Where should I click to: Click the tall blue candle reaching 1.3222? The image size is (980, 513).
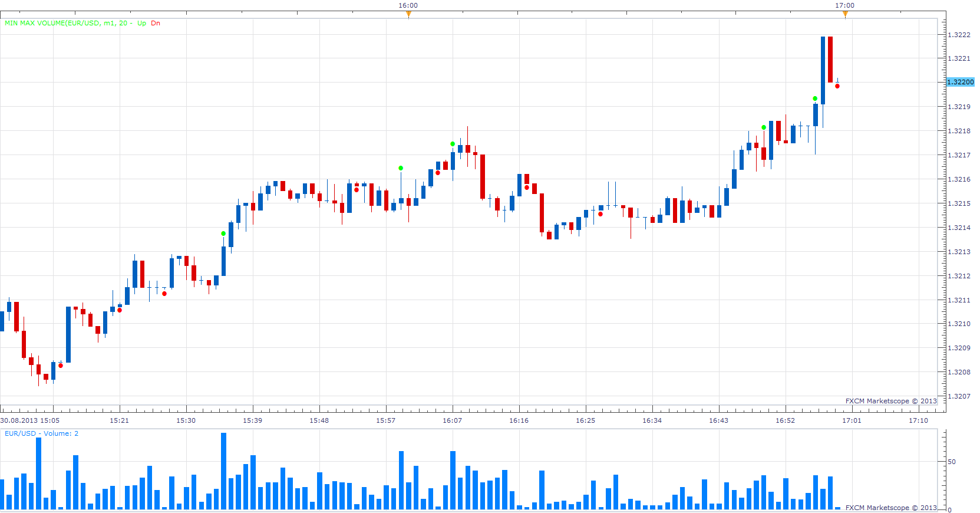(823, 71)
